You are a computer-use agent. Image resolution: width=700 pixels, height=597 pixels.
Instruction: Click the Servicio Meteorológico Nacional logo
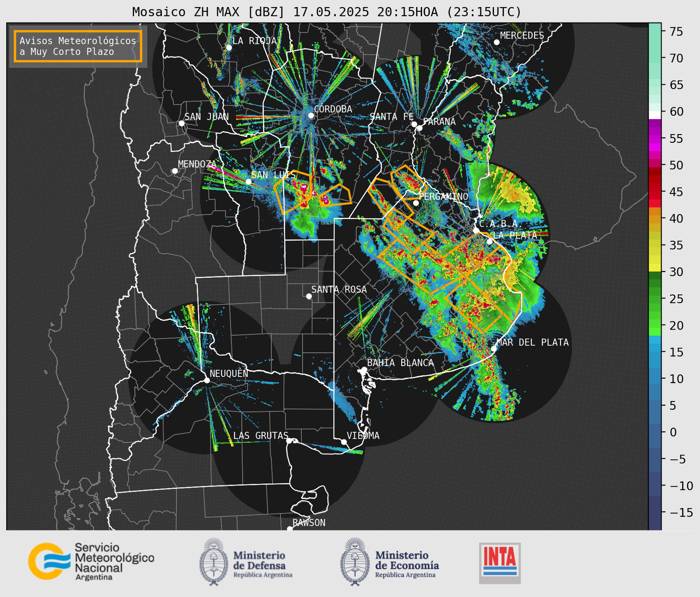pos(91,562)
